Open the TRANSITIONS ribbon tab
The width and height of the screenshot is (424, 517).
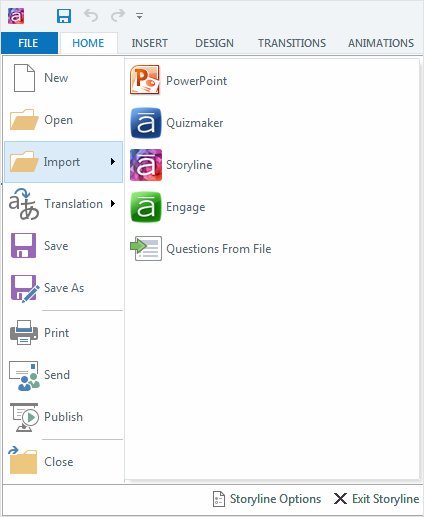(292, 43)
